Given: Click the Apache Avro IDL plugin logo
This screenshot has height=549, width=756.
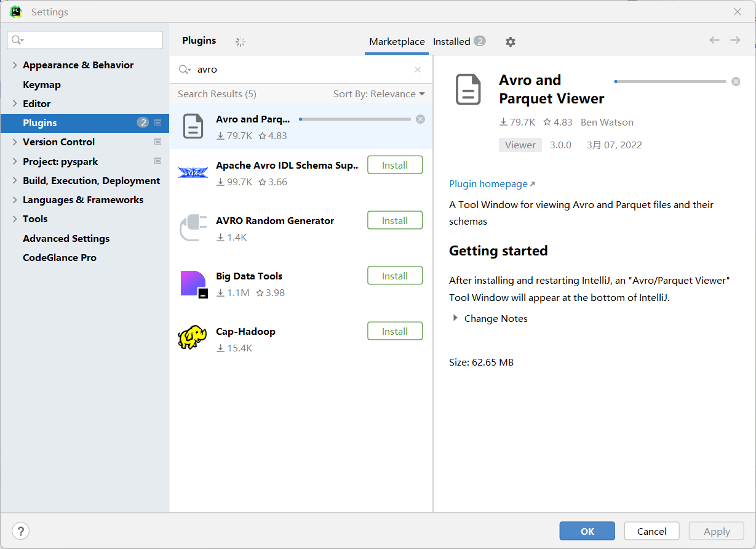Looking at the screenshot, I should click(193, 173).
